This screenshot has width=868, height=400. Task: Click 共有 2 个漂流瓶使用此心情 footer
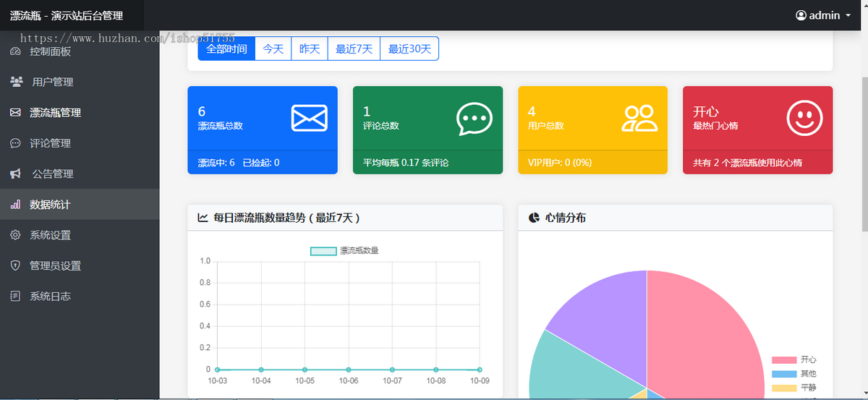click(x=757, y=162)
